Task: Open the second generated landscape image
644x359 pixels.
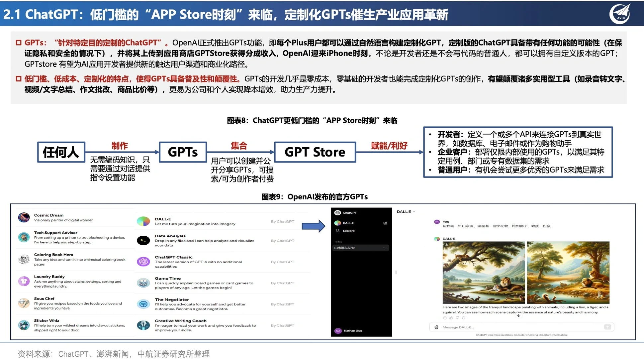Action: [x=568, y=272]
